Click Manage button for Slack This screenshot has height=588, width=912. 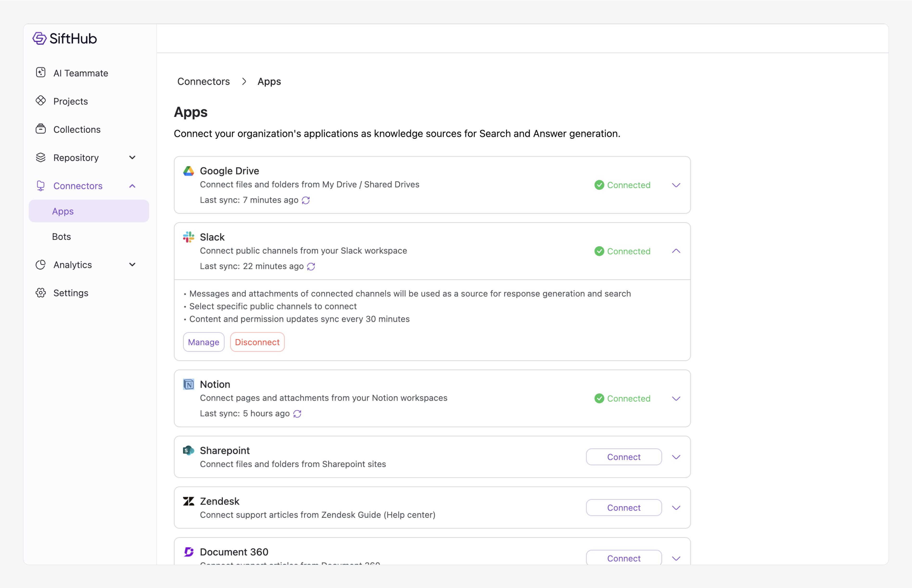tap(203, 342)
